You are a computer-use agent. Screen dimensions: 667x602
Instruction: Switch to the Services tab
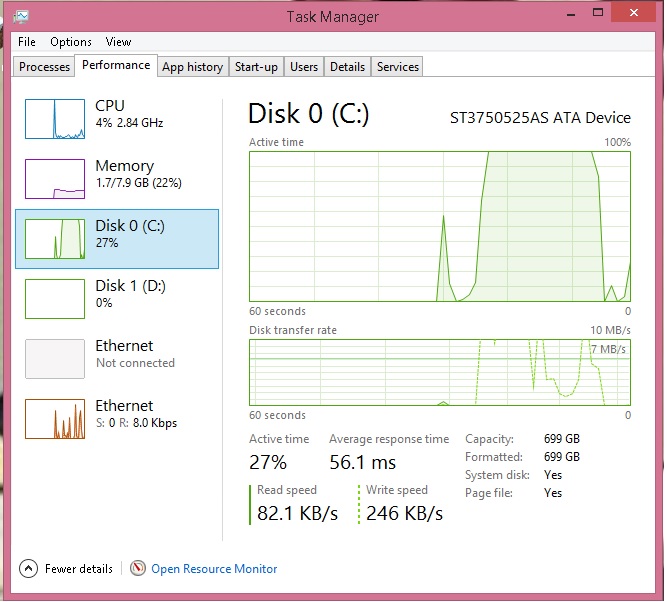tap(398, 67)
